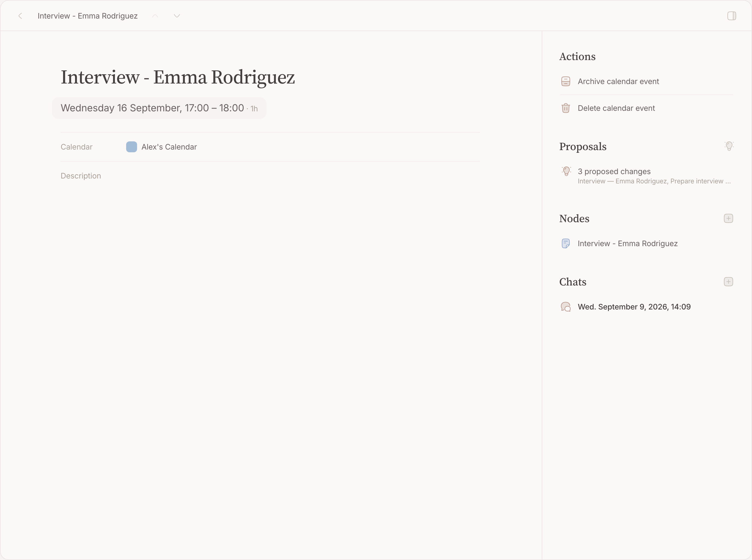
Task: Go to the next item with the down chevron
Action: 177,16
